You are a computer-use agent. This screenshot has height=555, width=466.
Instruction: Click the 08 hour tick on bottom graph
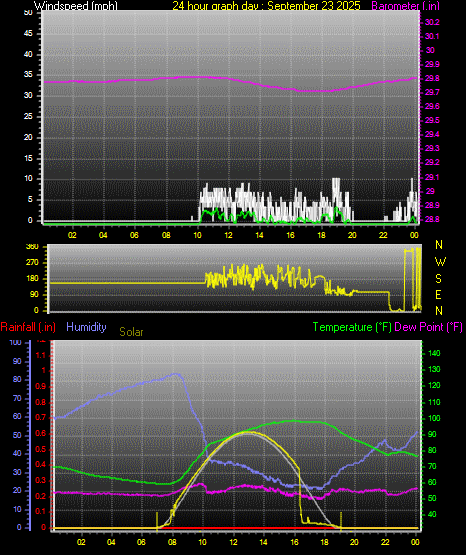pos(172,542)
